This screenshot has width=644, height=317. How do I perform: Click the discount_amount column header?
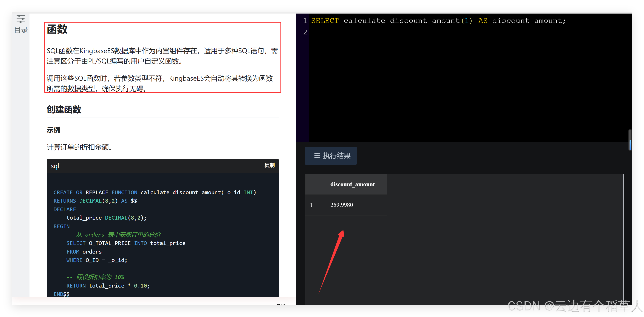(352, 184)
